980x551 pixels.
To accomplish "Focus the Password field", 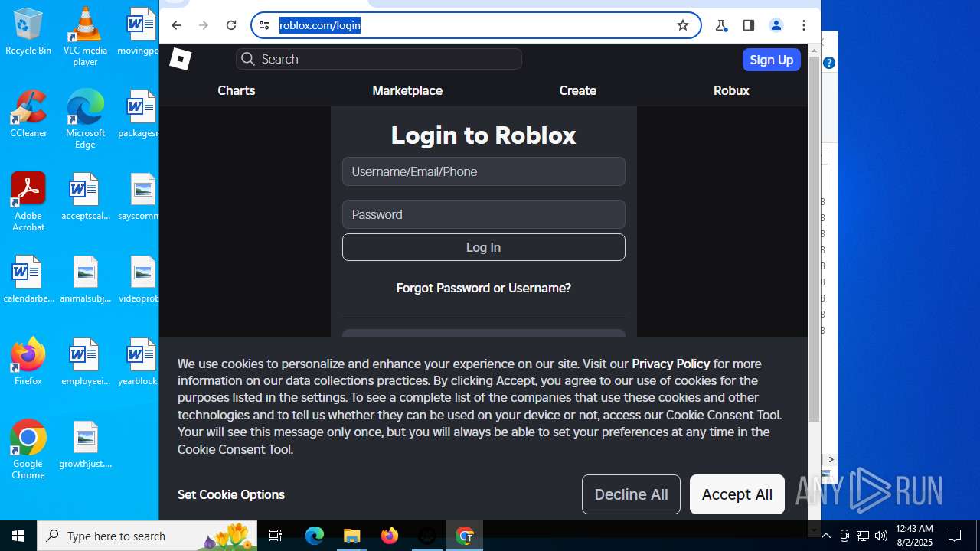I will pos(484,214).
